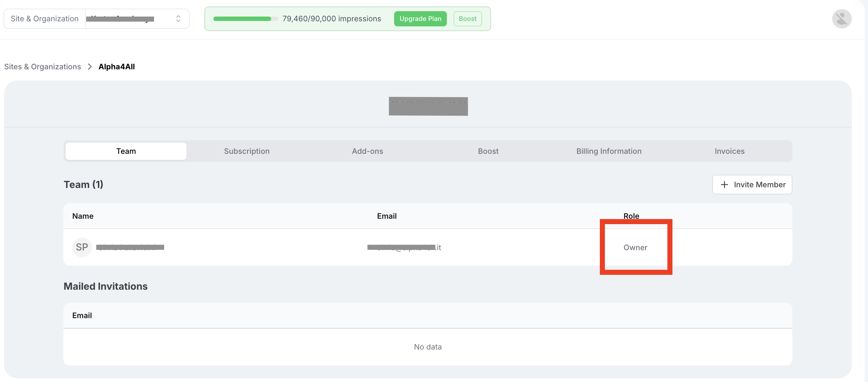Click the Role column header
Viewport: 868px width, 382px height.
631,216
